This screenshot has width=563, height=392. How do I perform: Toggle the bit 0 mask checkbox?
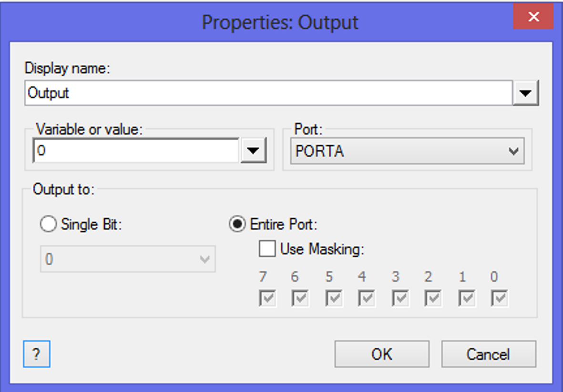click(x=499, y=299)
